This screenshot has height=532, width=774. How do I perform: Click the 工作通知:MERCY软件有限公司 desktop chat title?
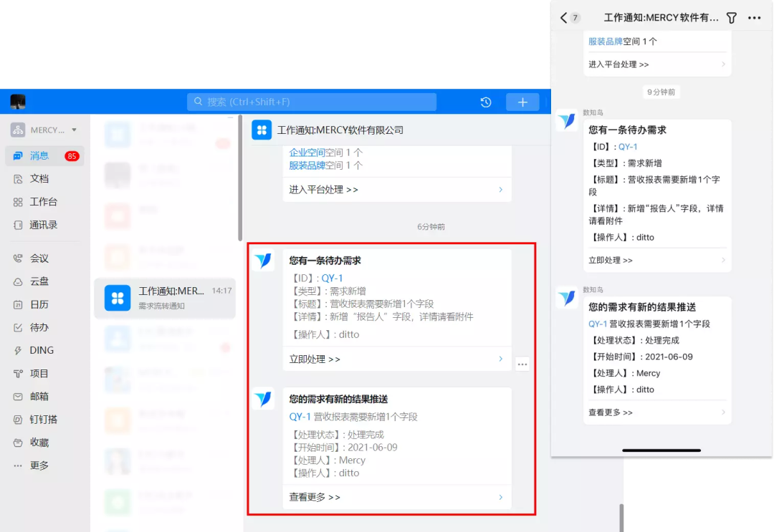pyautogui.click(x=340, y=130)
